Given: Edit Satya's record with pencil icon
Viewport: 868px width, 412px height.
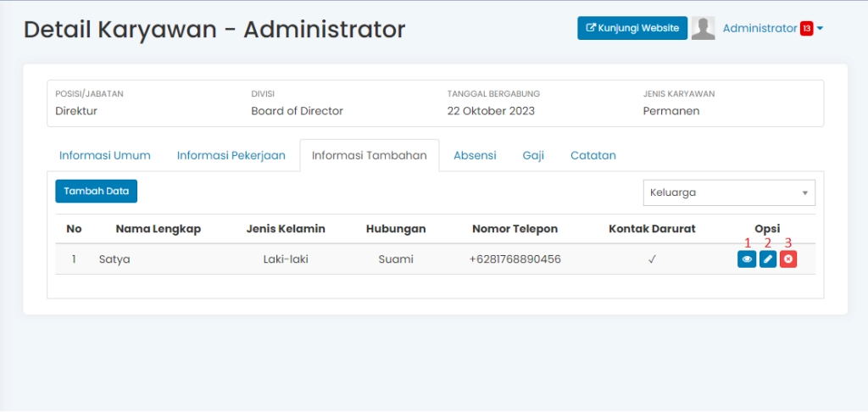Looking at the screenshot, I should [767, 259].
